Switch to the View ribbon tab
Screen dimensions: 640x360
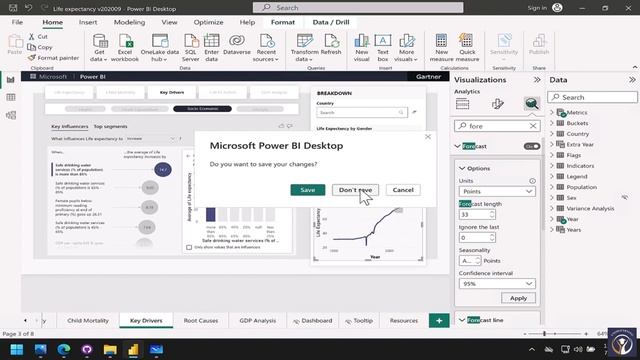[x=169, y=22]
